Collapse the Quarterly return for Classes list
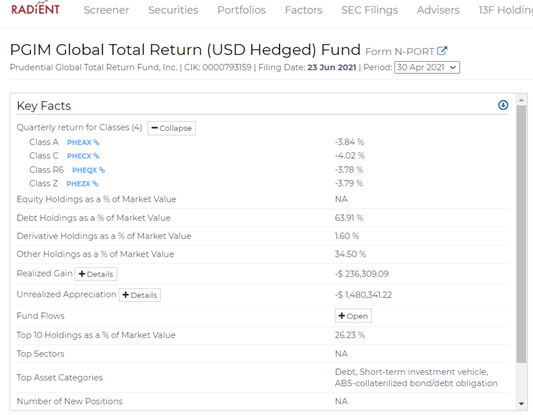The image size is (533, 415). click(172, 128)
